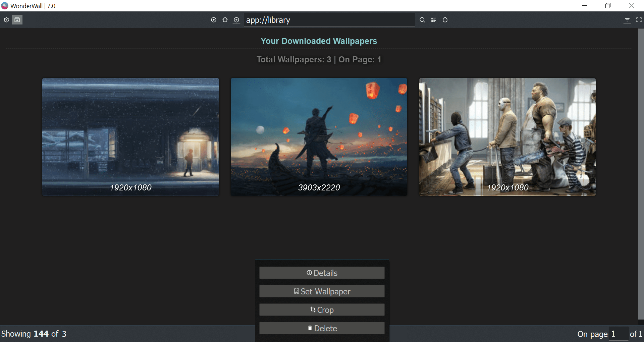This screenshot has height=342, width=644.
Task: Open the filter options icon
Action: 628,20
